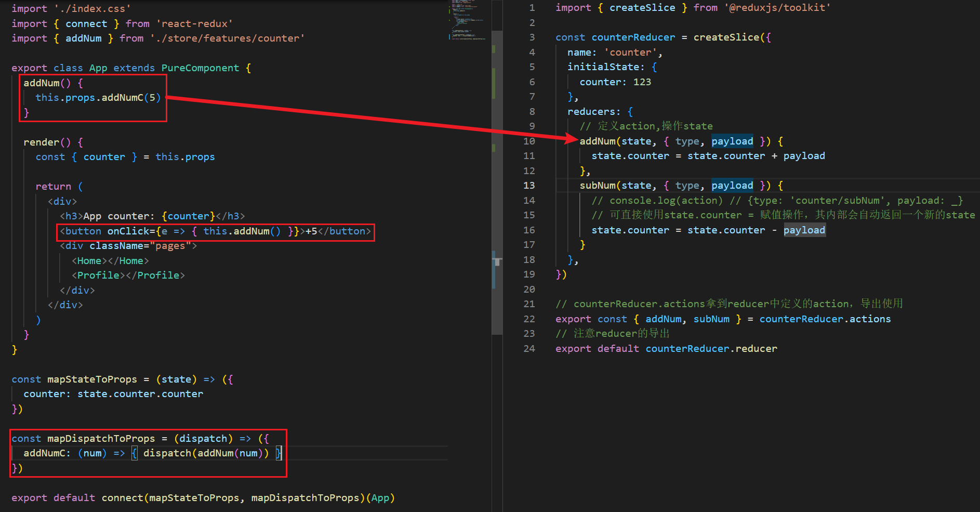The width and height of the screenshot is (980, 512).
Task: Click the highlighted 'payload' on line 16
Action: pos(804,230)
